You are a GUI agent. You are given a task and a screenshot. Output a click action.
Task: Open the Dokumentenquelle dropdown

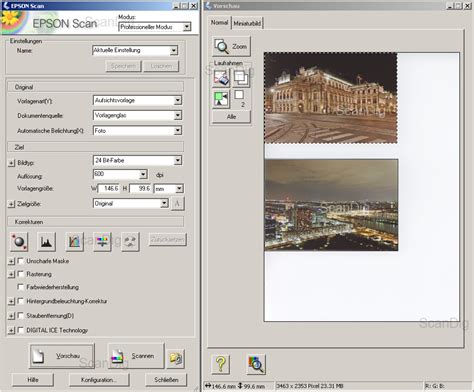click(178, 115)
